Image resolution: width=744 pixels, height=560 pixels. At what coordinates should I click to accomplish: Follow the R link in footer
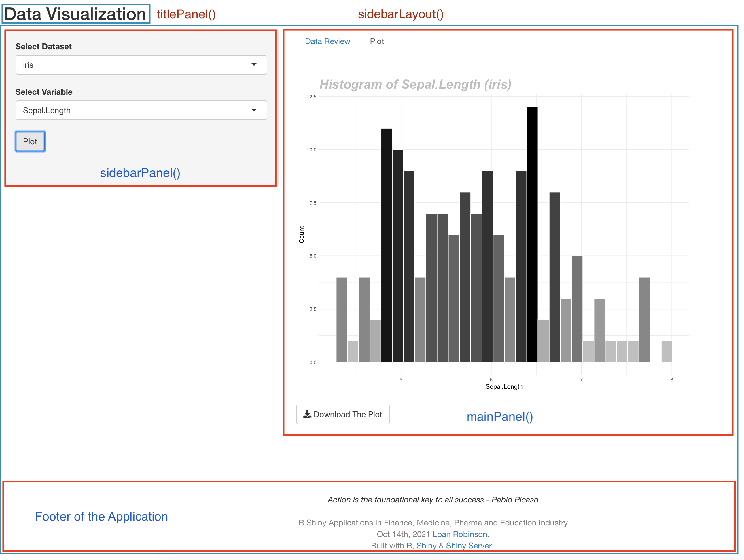click(x=409, y=546)
